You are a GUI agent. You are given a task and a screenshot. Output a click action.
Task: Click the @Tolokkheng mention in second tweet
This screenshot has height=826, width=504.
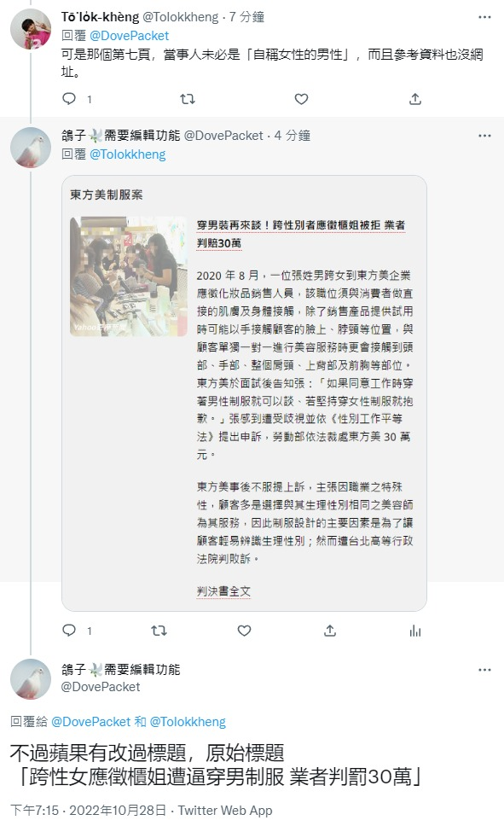pos(127,154)
